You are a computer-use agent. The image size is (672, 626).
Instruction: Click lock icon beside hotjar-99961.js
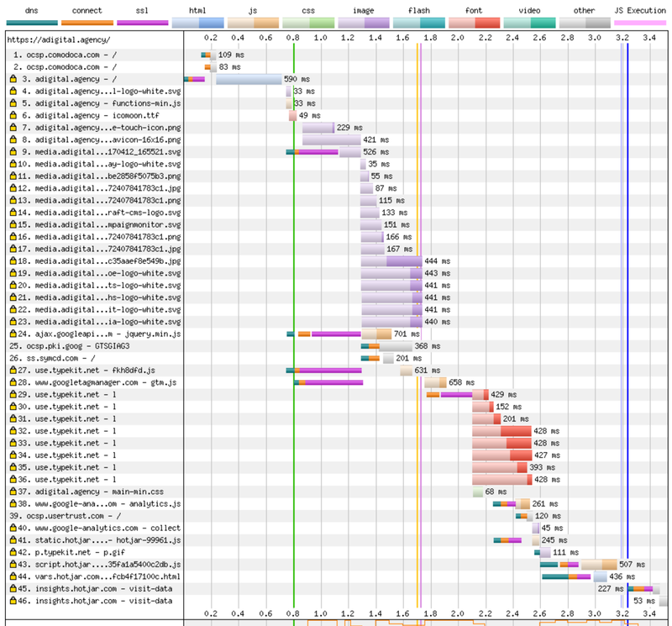point(13,539)
